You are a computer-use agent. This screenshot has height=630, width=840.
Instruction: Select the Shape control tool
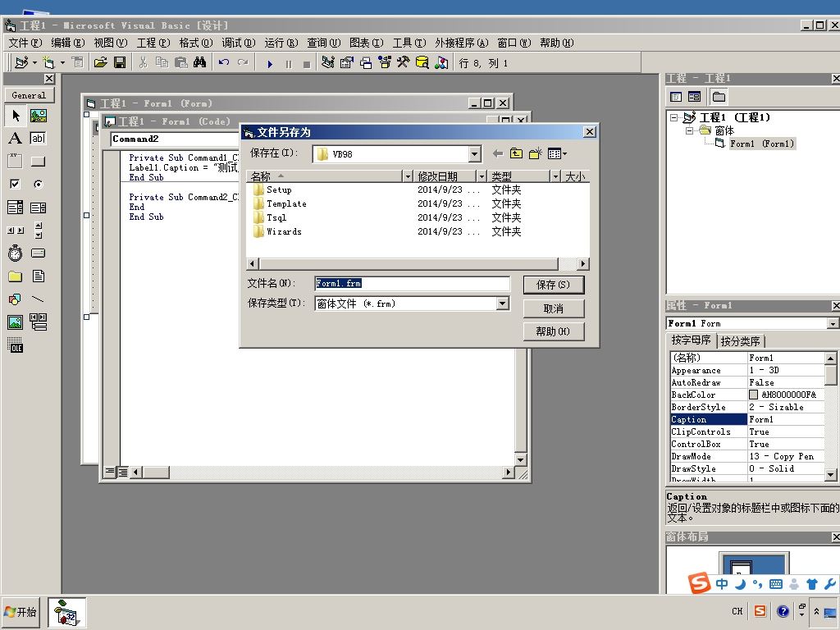[16, 299]
